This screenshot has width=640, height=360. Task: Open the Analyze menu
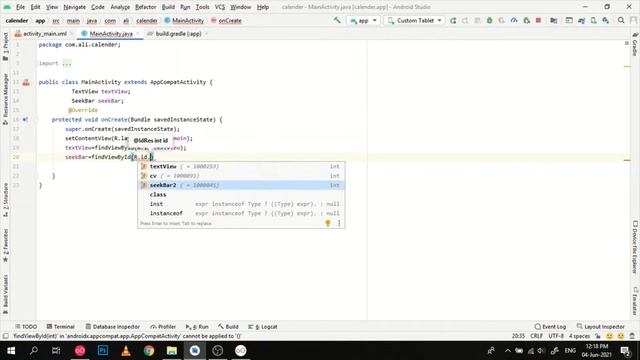click(x=120, y=7)
